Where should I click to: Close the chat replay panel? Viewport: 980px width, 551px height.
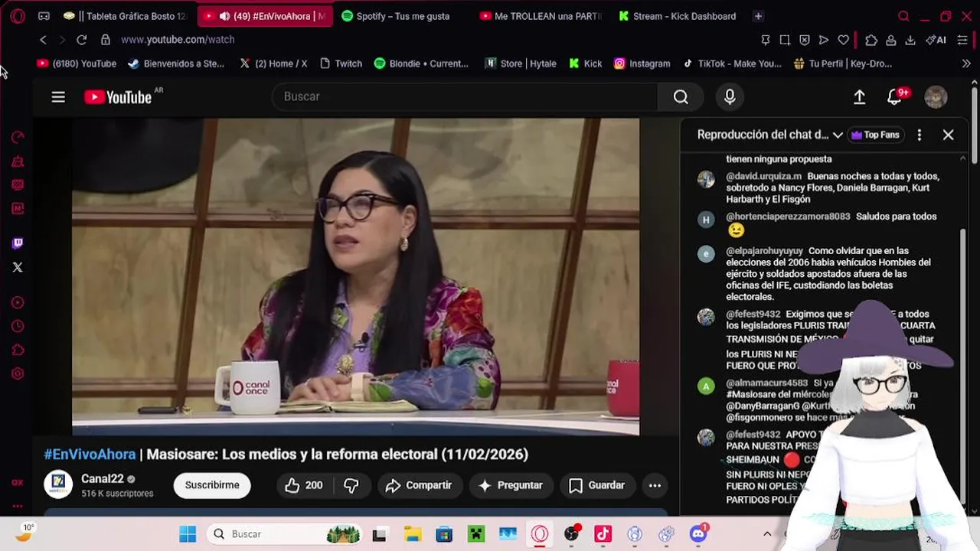pos(948,135)
